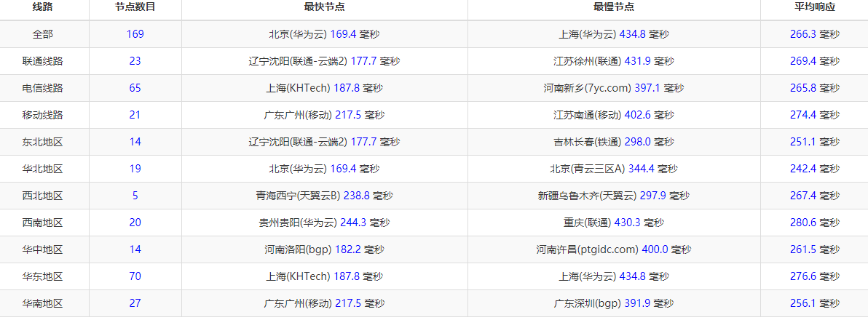
Task: Select the 电信线路 row label
Action: click(43, 89)
